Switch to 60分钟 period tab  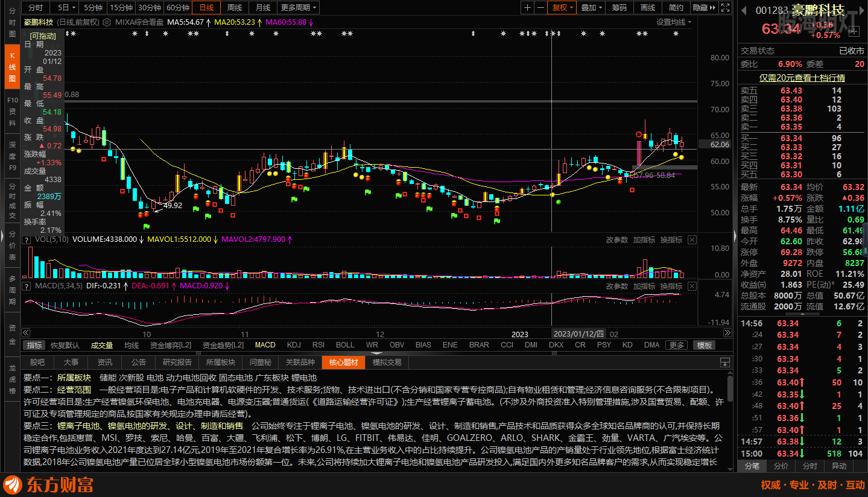coord(177,8)
